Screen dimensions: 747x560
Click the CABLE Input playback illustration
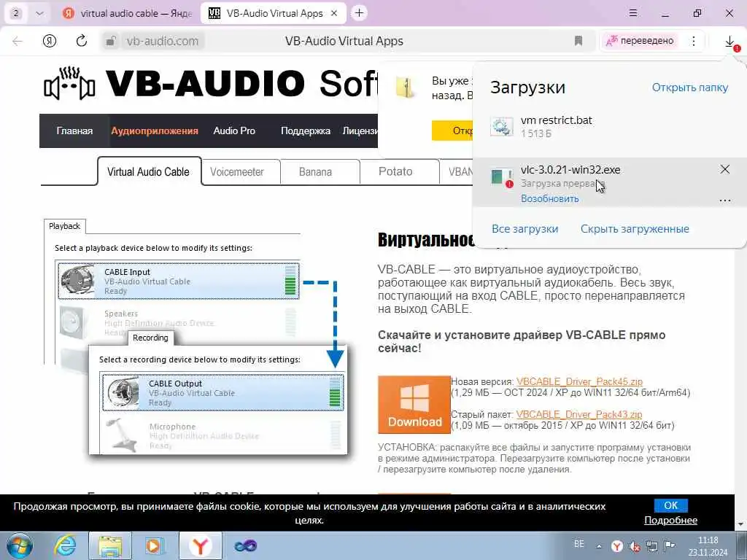(179, 281)
